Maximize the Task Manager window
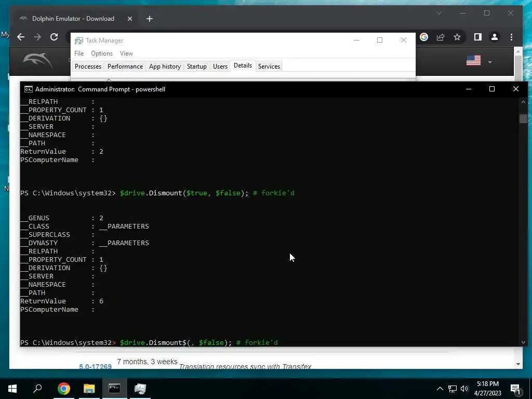The image size is (532, 399). (x=380, y=40)
